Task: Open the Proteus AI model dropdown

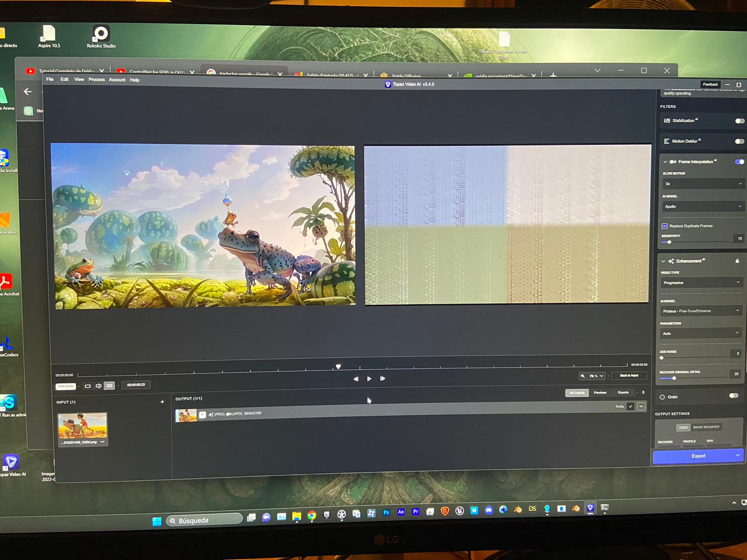Action: click(701, 311)
